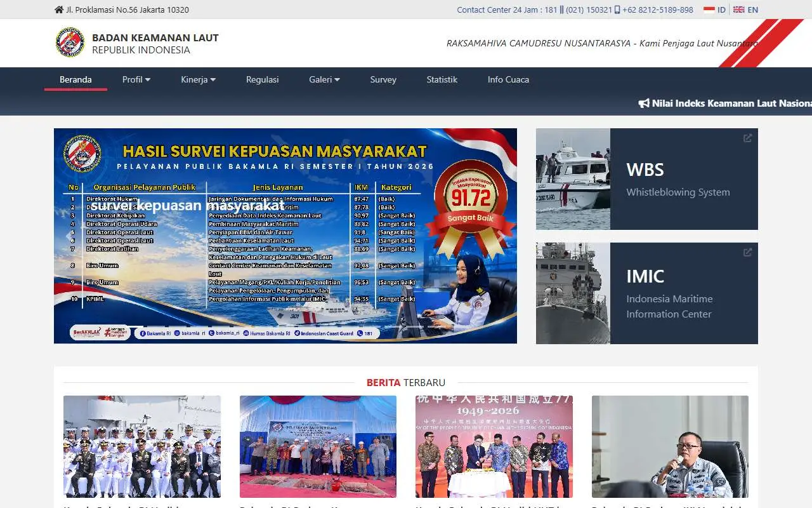812x508 pixels.
Task: Open the survey results carousel banner
Action: click(x=285, y=236)
